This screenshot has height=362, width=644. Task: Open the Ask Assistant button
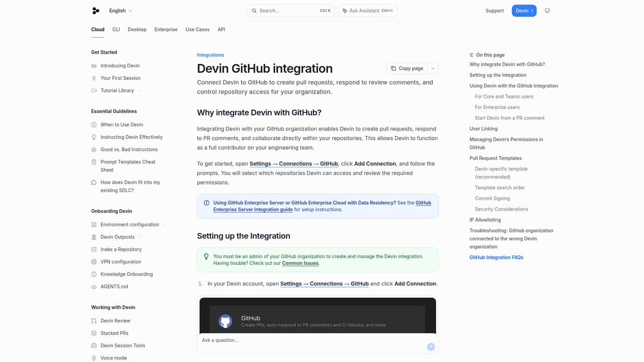[368, 11]
